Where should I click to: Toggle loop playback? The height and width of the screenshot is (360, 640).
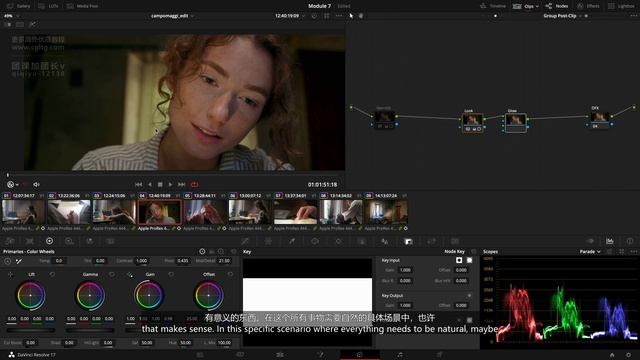[x=194, y=184]
